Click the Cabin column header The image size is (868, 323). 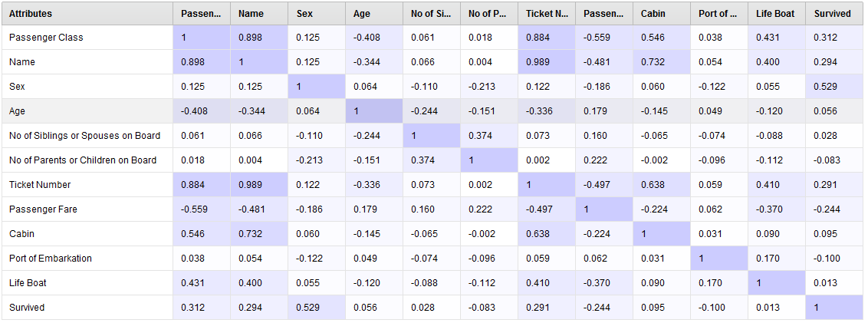coord(661,13)
